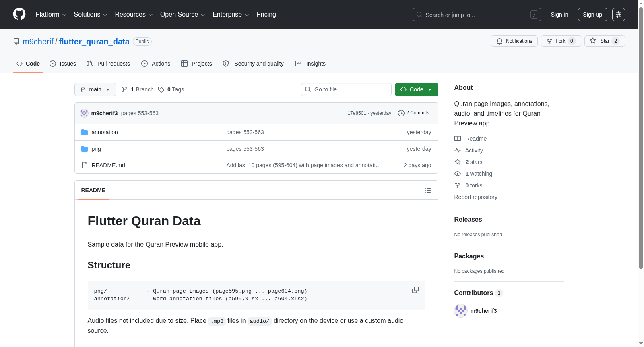The width and height of the screenshot is (644, 347).
Task: Click the m9cherif3 commit author name
Action: pyautogui.click(x=105, y=113)
